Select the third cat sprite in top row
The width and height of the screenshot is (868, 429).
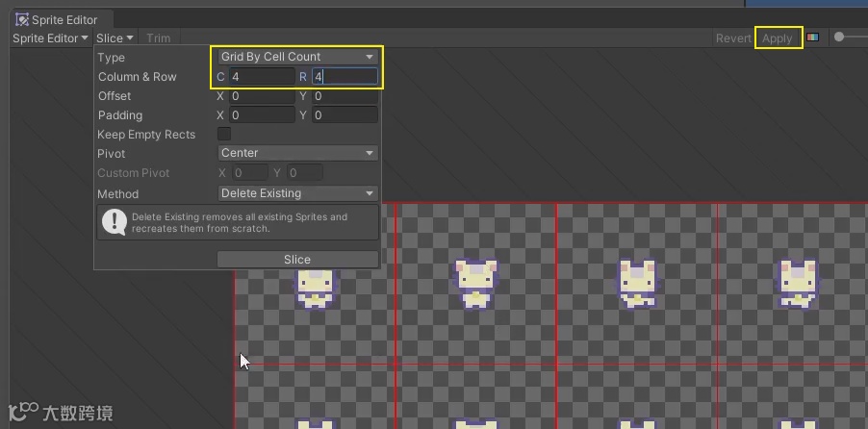point(637,284)
